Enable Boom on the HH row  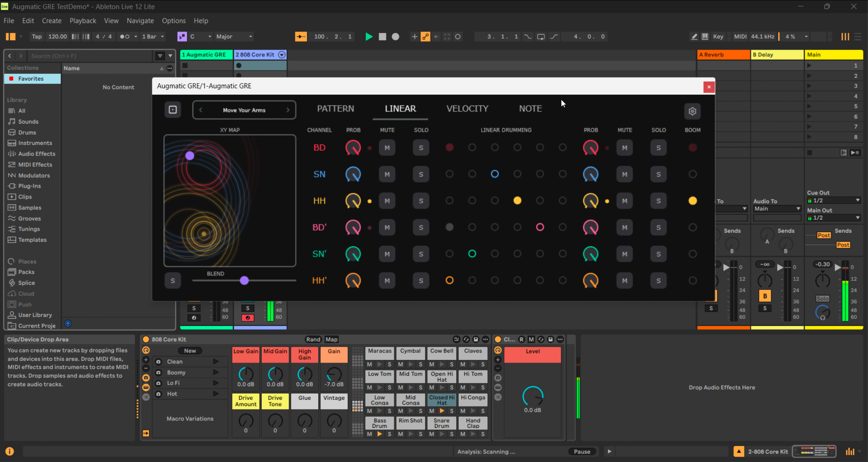pos(692,201)
